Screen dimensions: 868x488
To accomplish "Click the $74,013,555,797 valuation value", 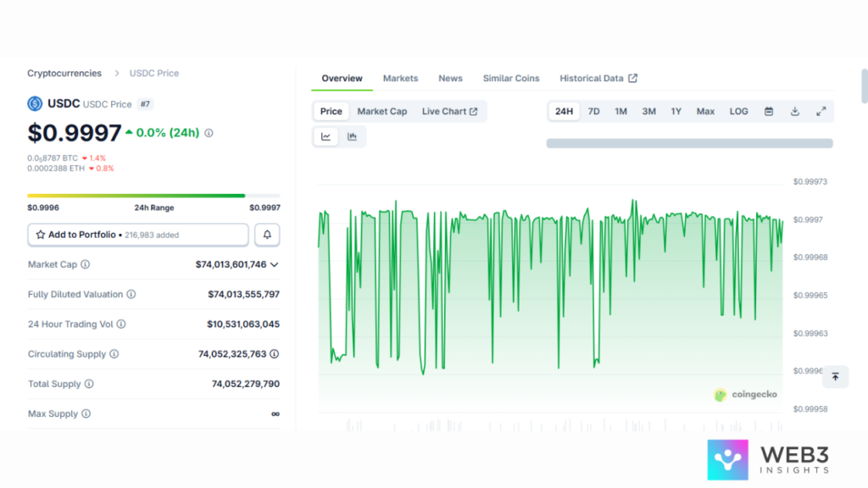I will [243, 294].
